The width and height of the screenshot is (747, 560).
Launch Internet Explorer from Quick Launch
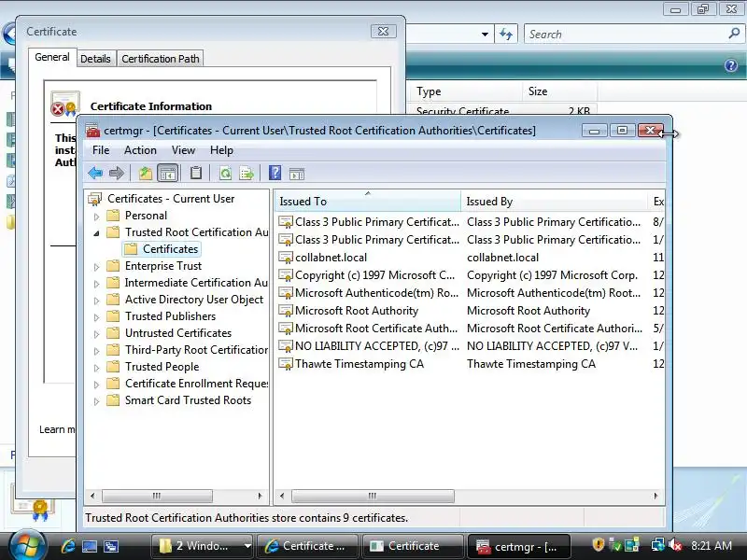point(68,546)
